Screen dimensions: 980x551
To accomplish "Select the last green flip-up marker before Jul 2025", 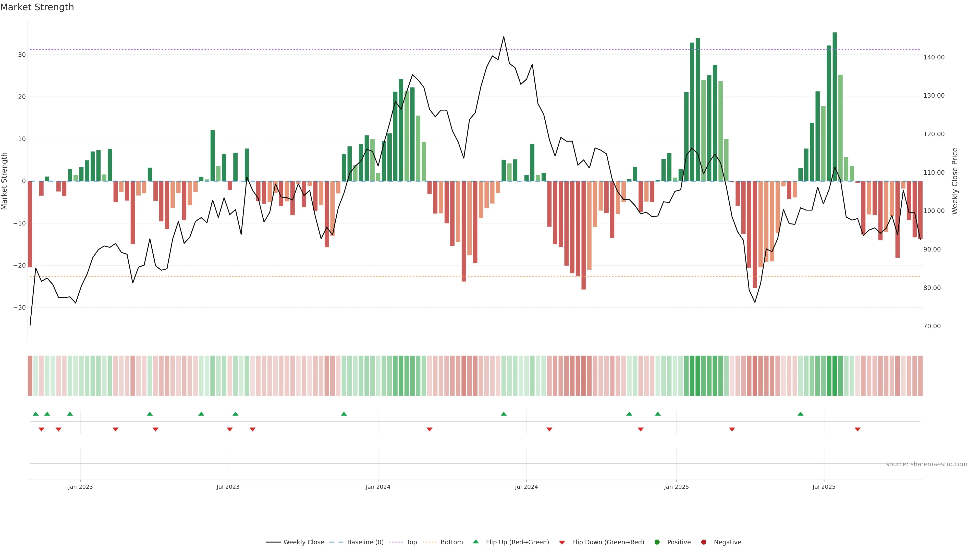I will coord(800,414).
